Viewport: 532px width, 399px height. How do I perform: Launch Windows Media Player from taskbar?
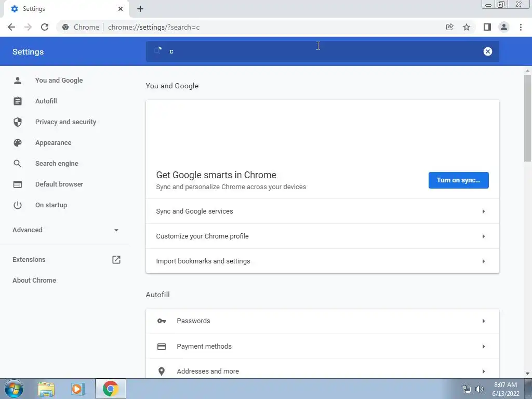click(77, 389)
